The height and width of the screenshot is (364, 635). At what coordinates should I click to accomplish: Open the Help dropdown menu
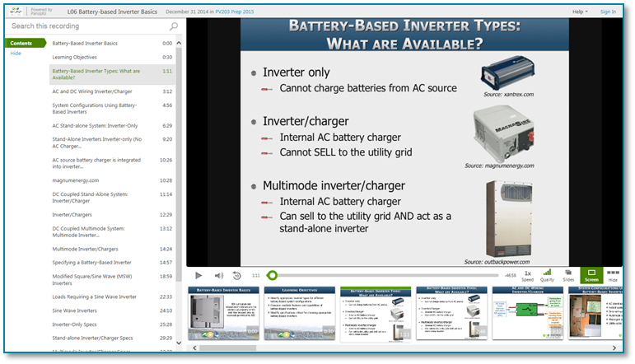580,12
